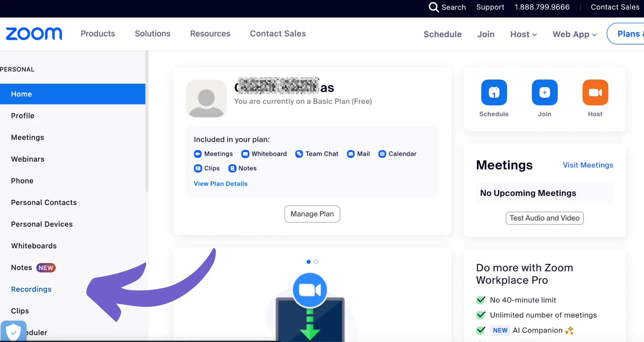Open Profile in the sidebar
The image size is (644, 342).
pyautogui.click(x=22, y=116)
